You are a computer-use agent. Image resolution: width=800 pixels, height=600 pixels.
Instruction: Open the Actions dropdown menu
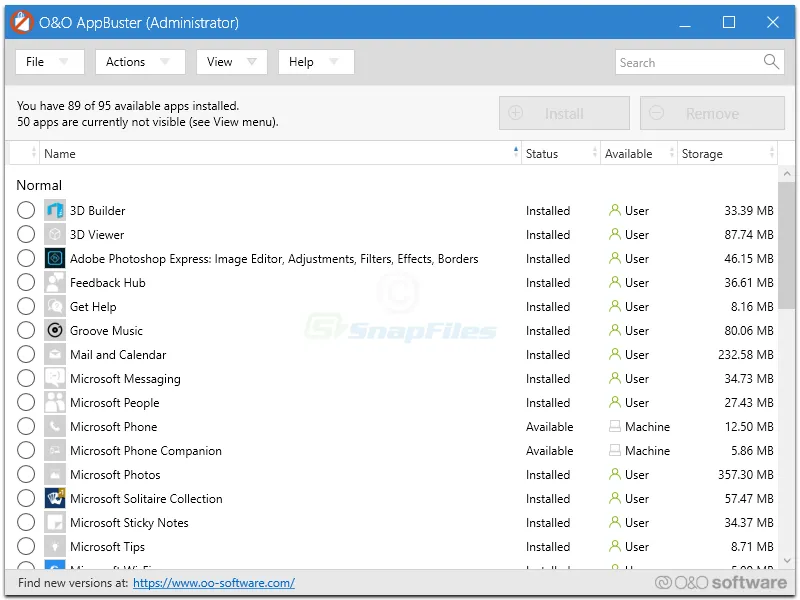pyautogui.click(x=140, y=62)
